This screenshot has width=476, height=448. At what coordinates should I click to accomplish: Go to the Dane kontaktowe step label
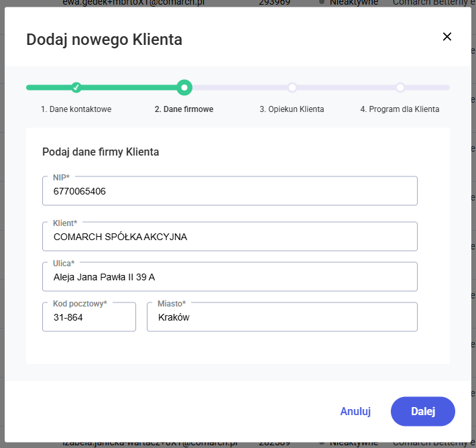click(x=76, y=109)
